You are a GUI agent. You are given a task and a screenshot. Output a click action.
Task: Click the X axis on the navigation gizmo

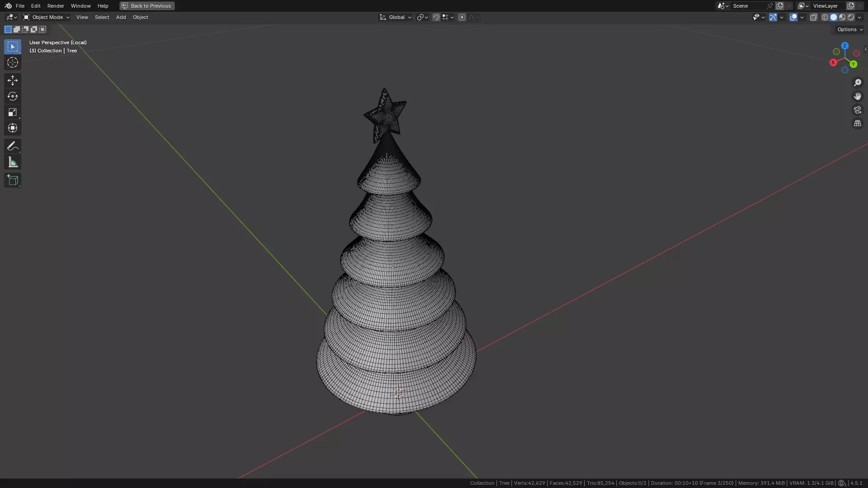(833, 62)
